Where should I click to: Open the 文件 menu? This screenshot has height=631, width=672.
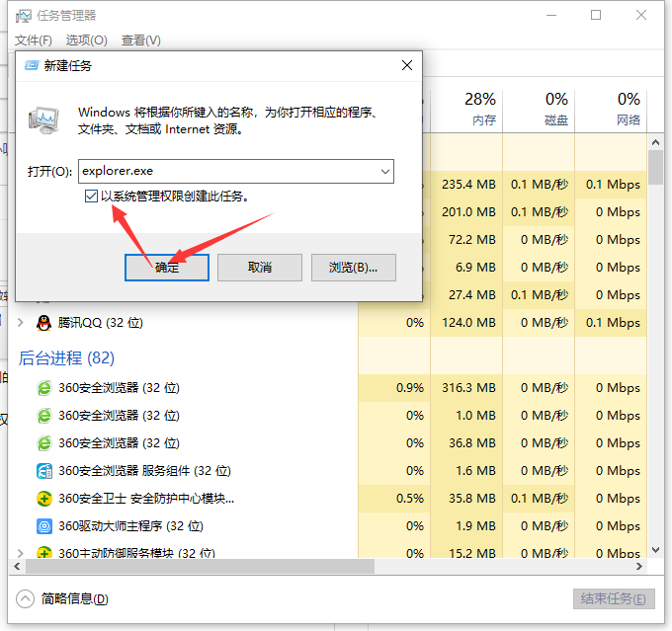point(33,40)
